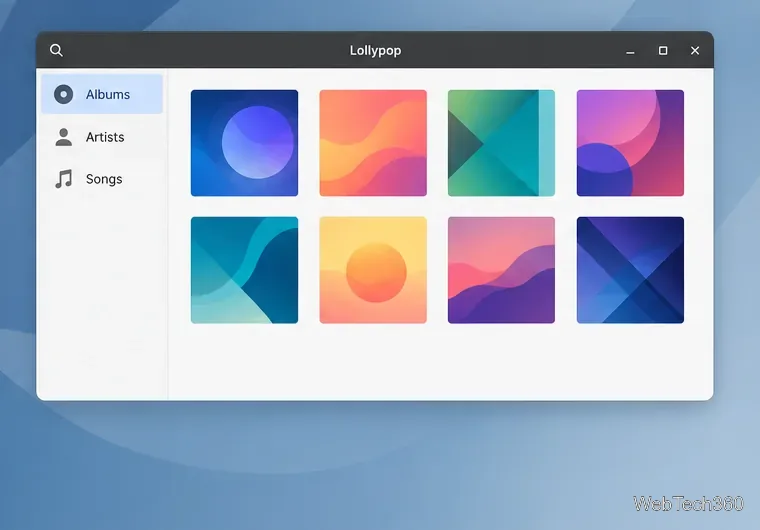The width and height of the screenshot is (760, 530).
Task: Open the green teal triangles album cover
Action: (502, 143)
